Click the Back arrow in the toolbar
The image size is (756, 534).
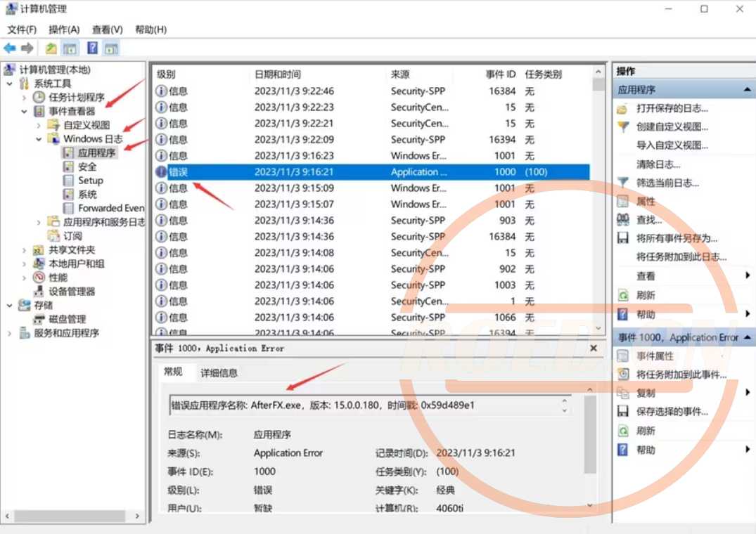9,48
